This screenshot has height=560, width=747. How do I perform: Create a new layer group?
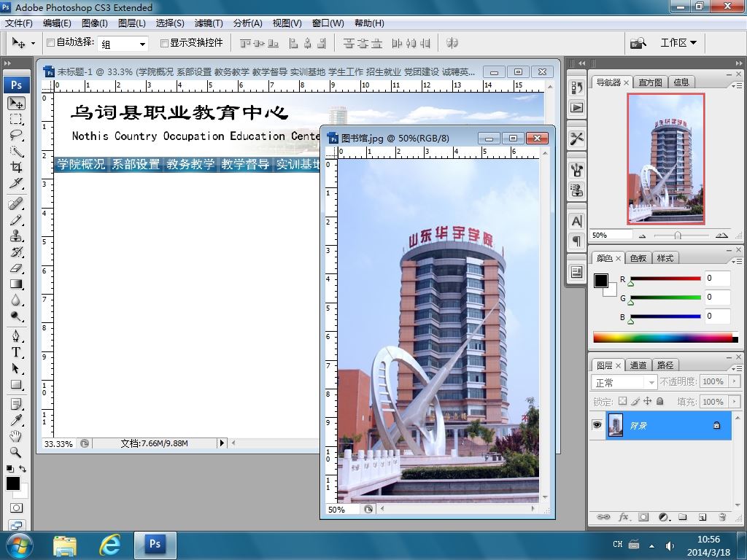[x=683, y=517]
